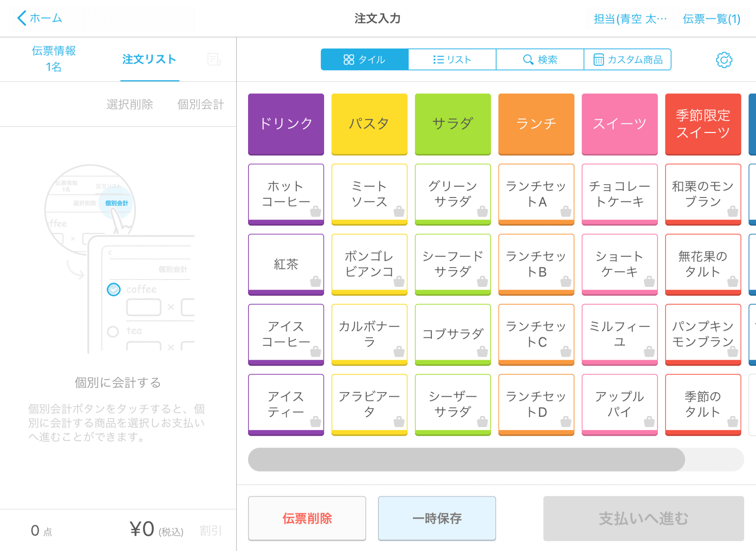
Task: Tap the bag icon on ショートケーキ tile
Action: coord(649,281)
